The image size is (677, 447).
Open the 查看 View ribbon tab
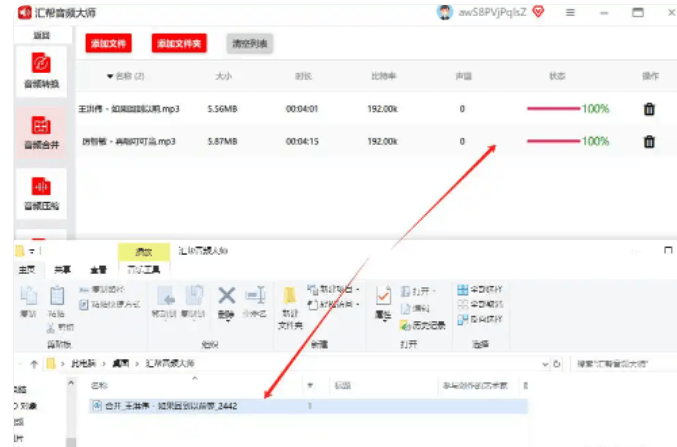[98, 269]
